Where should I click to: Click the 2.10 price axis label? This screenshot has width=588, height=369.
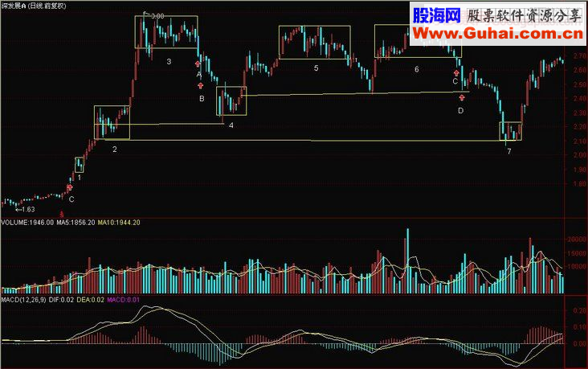coord(579,141)
